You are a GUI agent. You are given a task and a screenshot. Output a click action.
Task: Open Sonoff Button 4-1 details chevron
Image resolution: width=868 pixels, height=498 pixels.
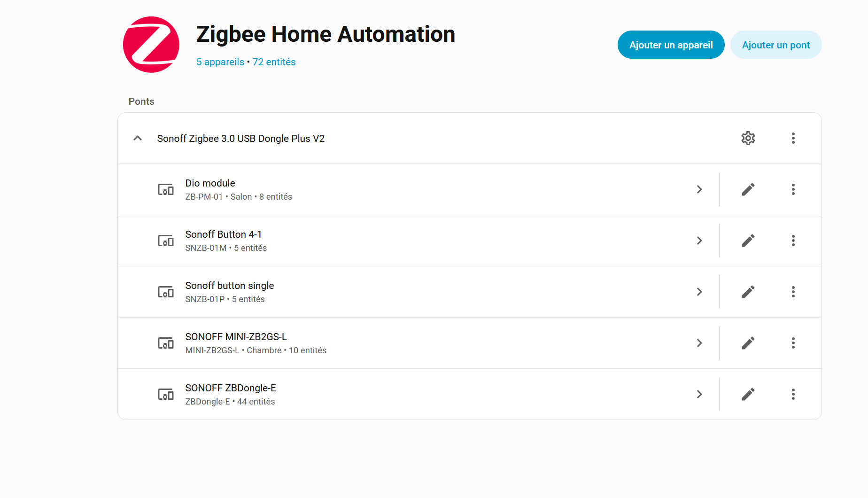tap(699, 241)
